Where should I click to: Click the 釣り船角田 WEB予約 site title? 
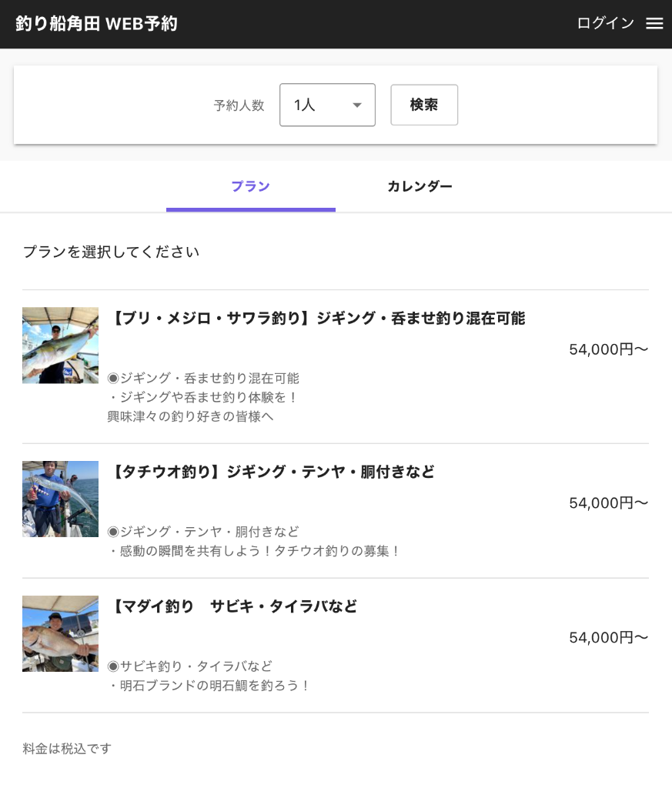96,24
